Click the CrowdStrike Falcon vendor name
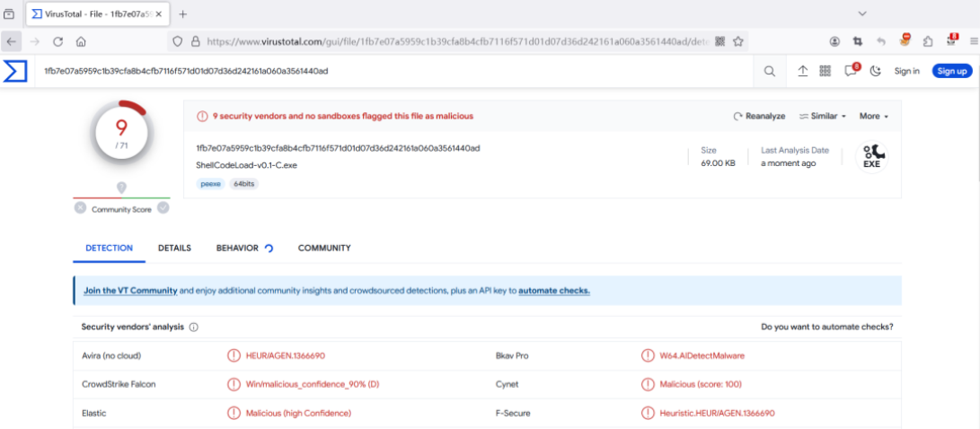The width and height of the screenshot is (980, 429). [x=119, y=385]
